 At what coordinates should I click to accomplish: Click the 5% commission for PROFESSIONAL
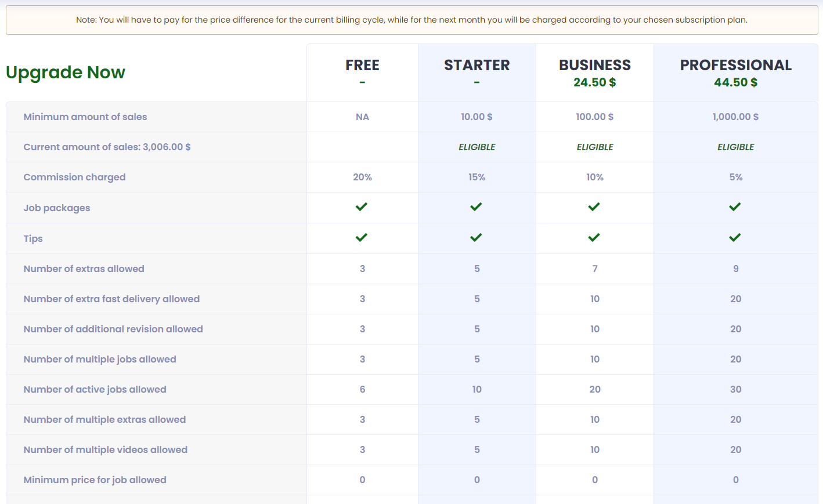click(x=736, y=177)
